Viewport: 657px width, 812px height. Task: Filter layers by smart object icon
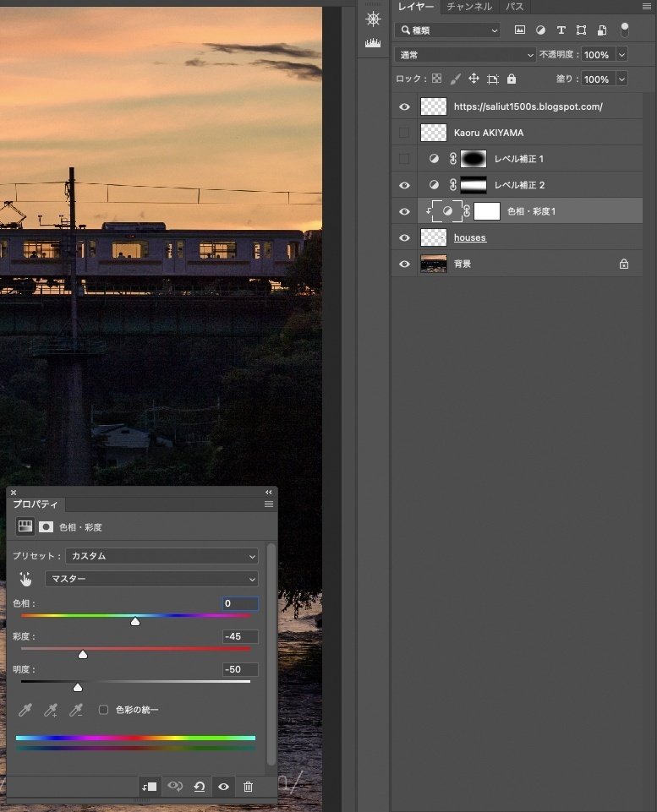[601, 30]
